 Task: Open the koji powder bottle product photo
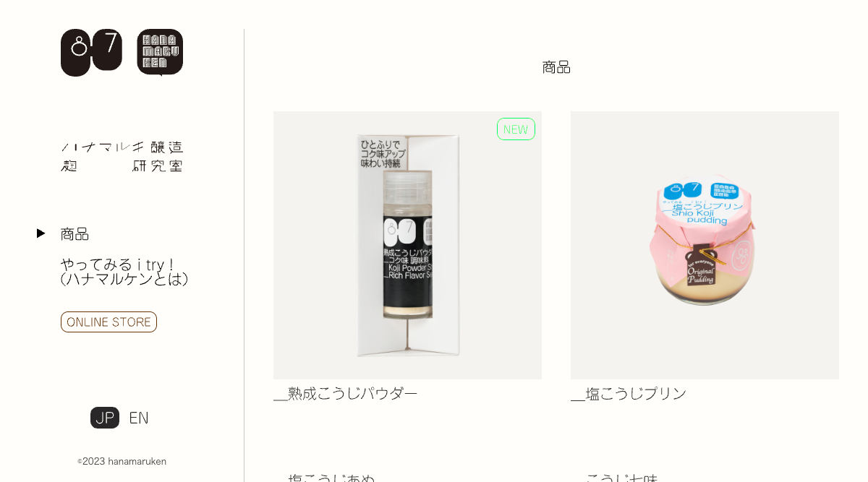click(x=407, y=245)
